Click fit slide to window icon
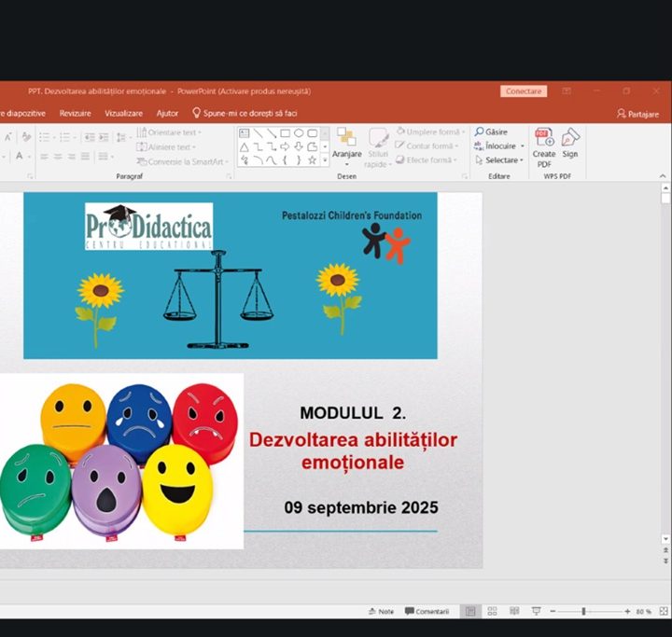Image resolution: width=672 pixels, height=637 pixels. pos(661,611)
